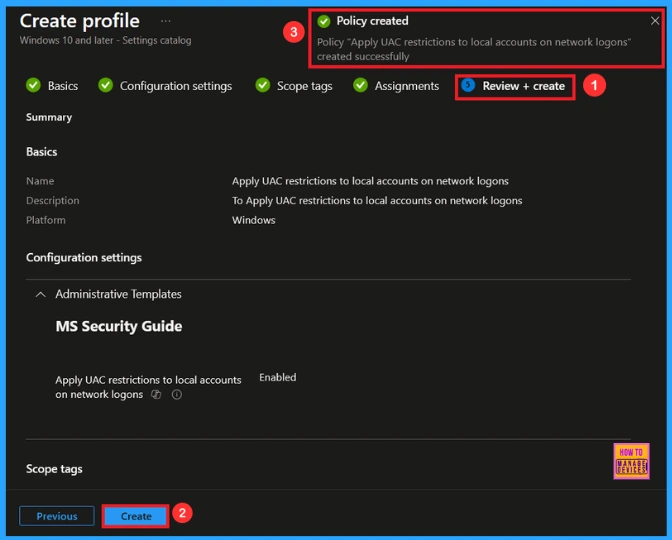Click the Enabled value of UAC setting
Viewport: 672px width, 540px height.
point(278,378)
